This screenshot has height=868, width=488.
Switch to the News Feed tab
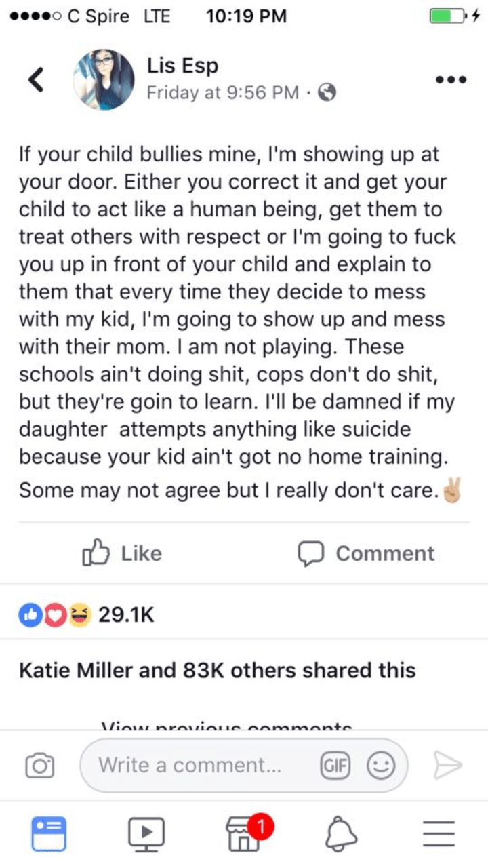tap(49, 833)
